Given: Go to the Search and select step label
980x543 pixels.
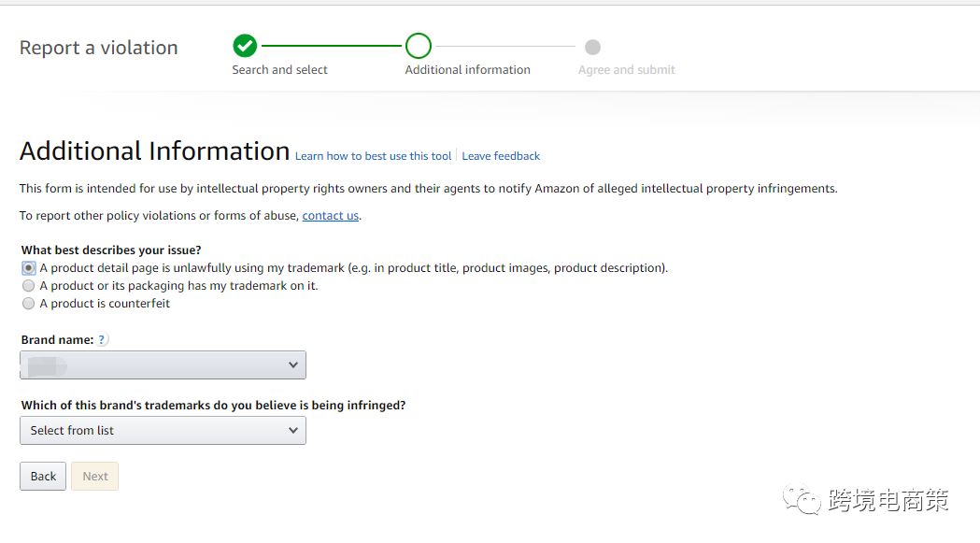Looking at the screenshot, I should (279, 70).
